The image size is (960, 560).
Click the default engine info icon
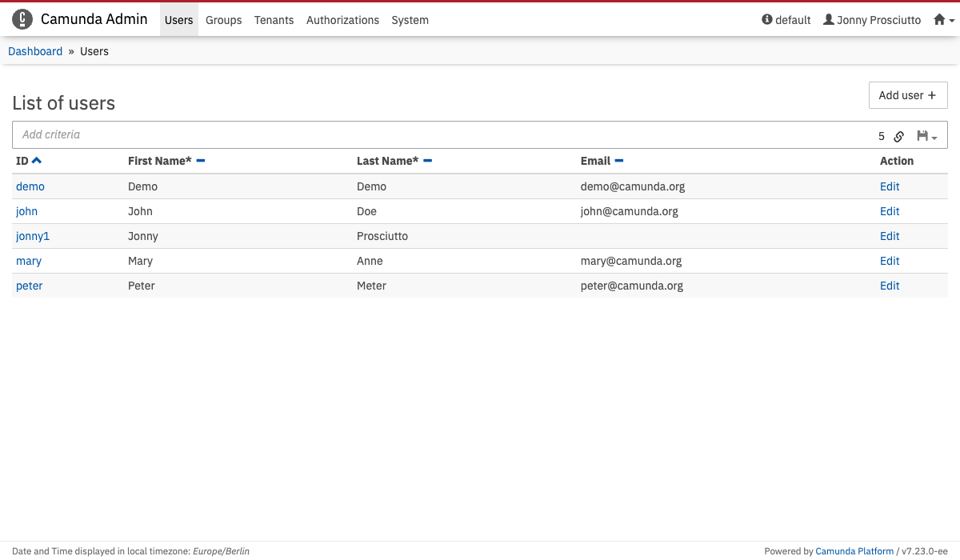coord(767,20)
